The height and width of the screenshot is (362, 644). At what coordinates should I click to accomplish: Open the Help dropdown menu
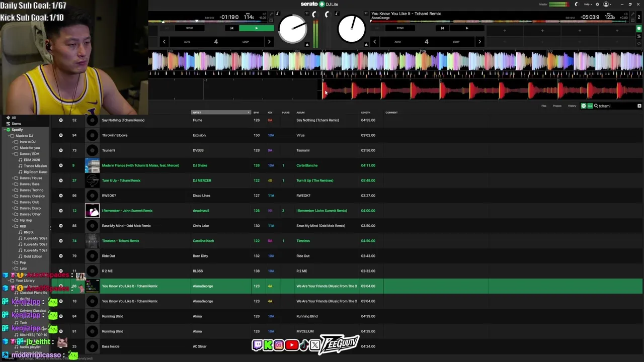coord(588,4)
